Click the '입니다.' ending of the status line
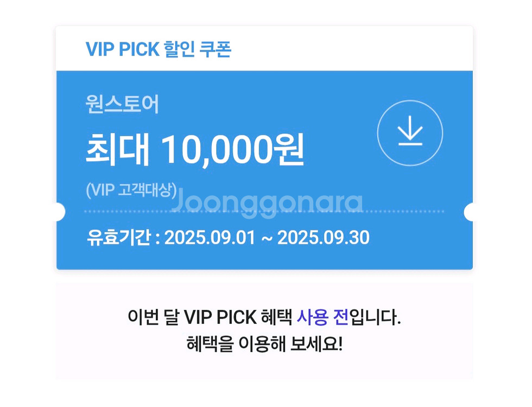This screenshot has width=532, height=407. (376, 317)
